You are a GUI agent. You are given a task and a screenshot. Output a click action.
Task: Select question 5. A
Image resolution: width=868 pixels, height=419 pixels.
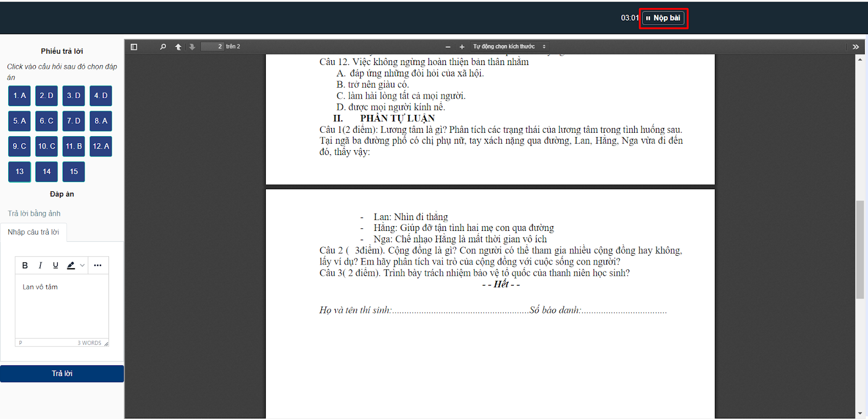pyautogui.click(x=20, y=121)
